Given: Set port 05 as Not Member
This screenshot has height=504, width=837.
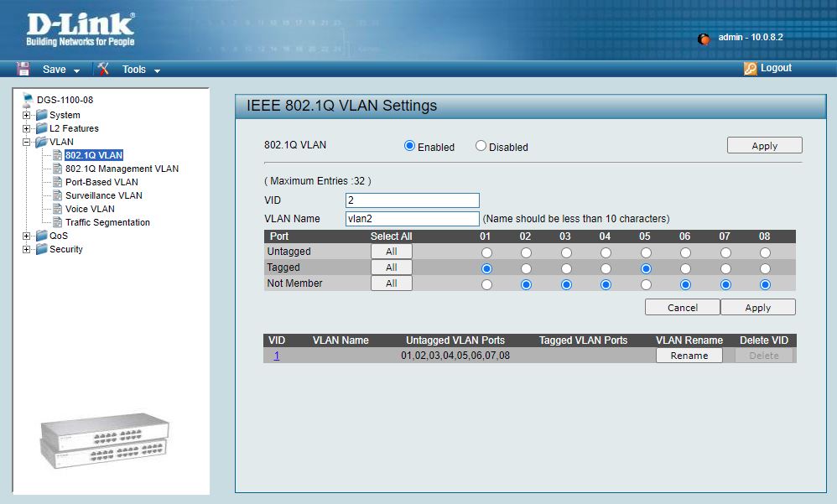Looking at the screenshot, I should click(644, 284).
